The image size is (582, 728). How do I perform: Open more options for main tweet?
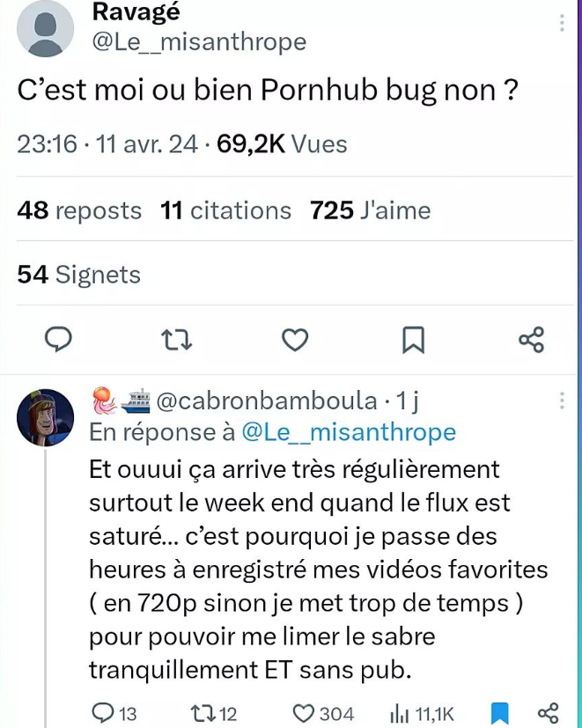[x=563, y=24]
